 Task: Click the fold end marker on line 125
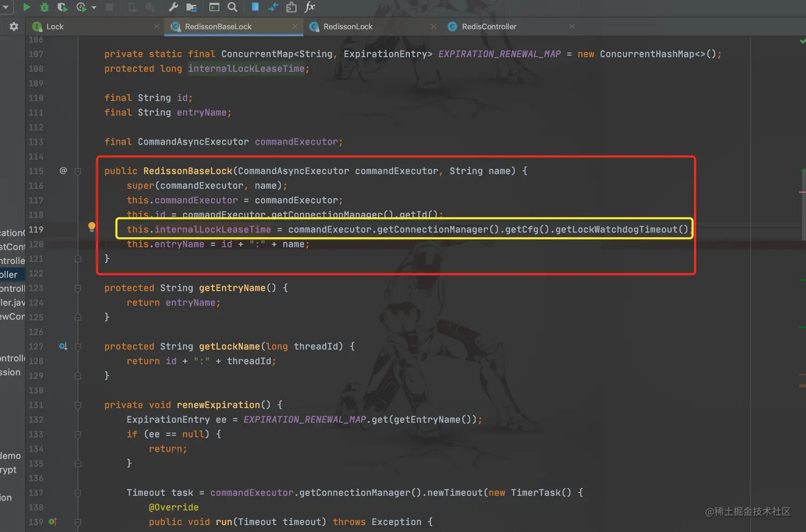click(x=78, y=317)
